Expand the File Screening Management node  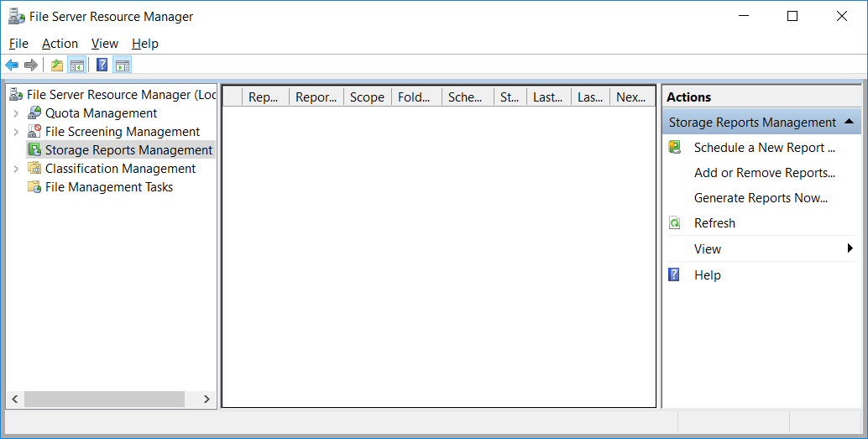(x=16, y=132)
